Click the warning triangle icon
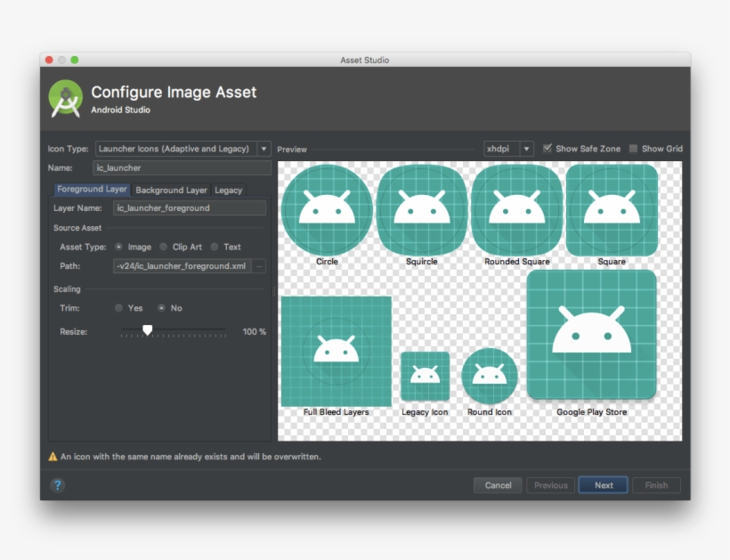This screenshot has width=730, height=560. pyautogui.click(x=53, y=457)
